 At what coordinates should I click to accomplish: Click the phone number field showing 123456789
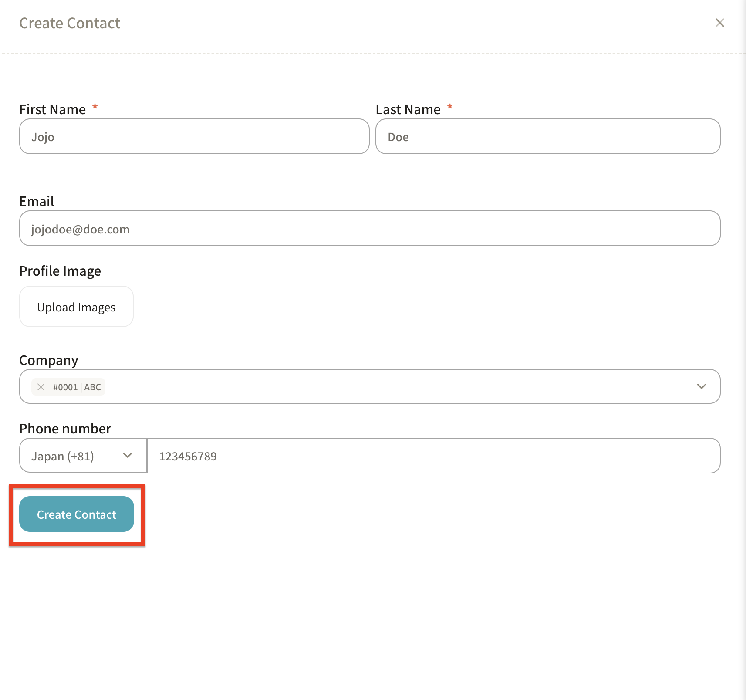tap(433, 456)
